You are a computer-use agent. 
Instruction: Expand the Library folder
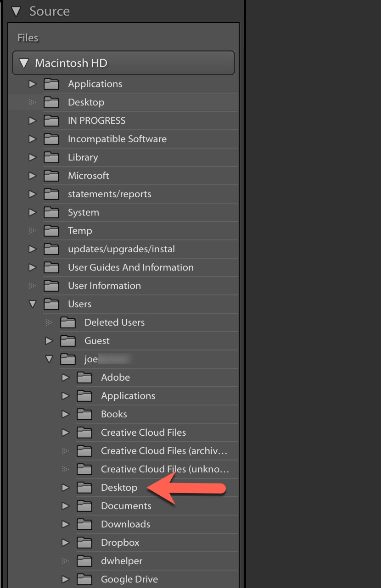(32, 157)
